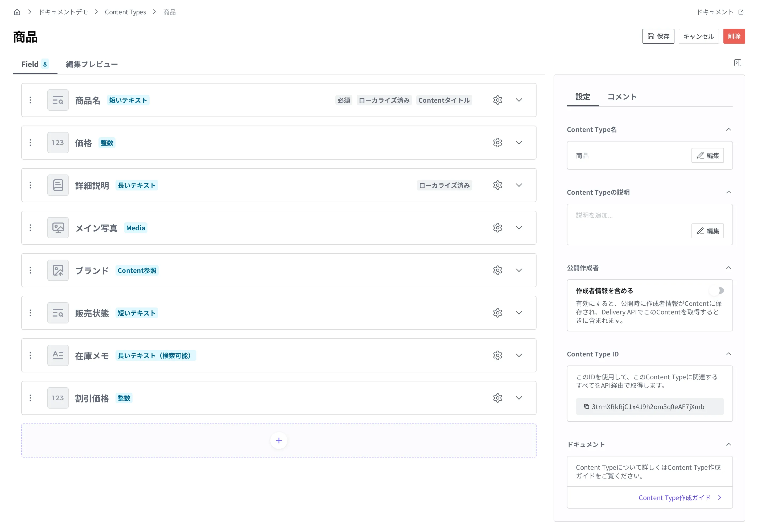Open ドキュメント external link top right
This screenshot has height=532, width=758.
[720, 12]
